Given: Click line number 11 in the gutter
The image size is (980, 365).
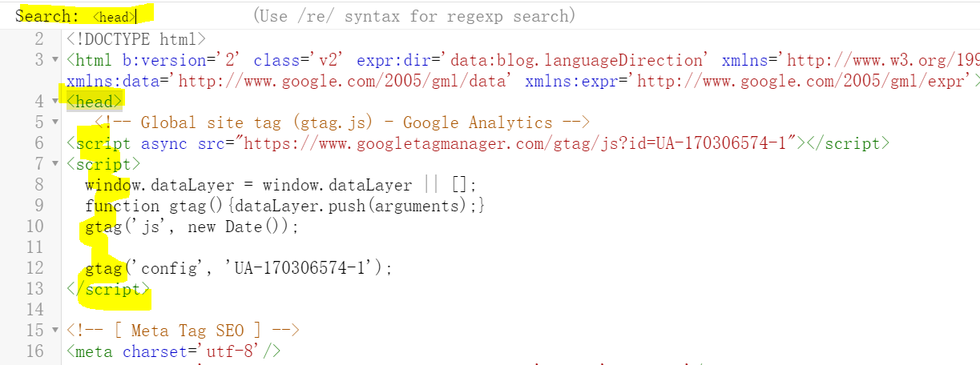Looking at the screenshot, I should 35,247.
